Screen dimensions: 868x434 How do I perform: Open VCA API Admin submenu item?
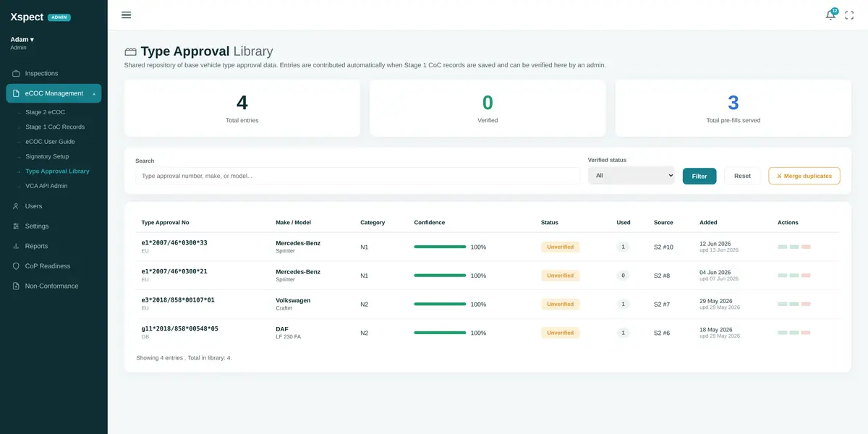(x=46, y=186)
